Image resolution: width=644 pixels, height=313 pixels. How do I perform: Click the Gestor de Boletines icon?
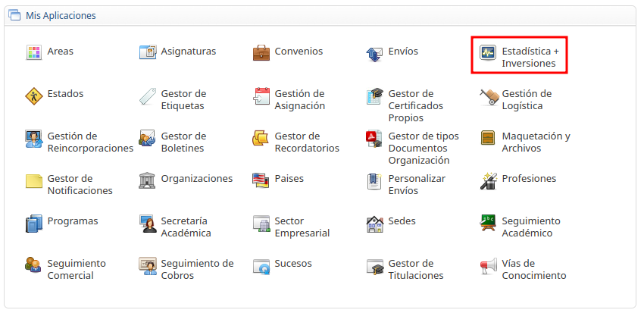[147, 139]
